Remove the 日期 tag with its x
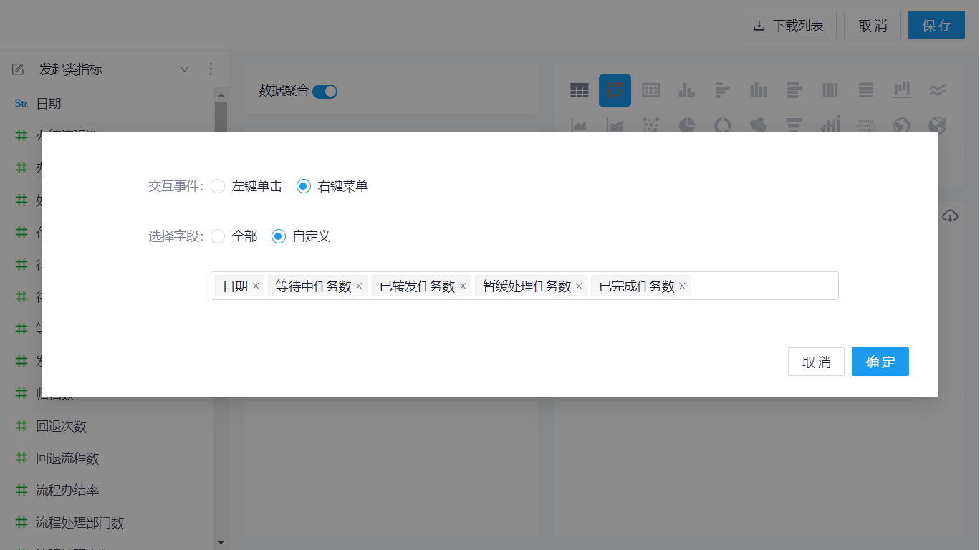980x550 pixels. pos(256,286)
